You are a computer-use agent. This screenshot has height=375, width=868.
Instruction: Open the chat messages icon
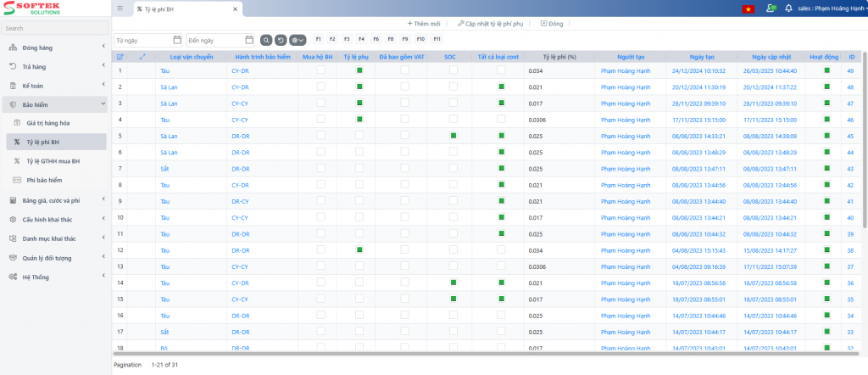[x=770, y=8]
